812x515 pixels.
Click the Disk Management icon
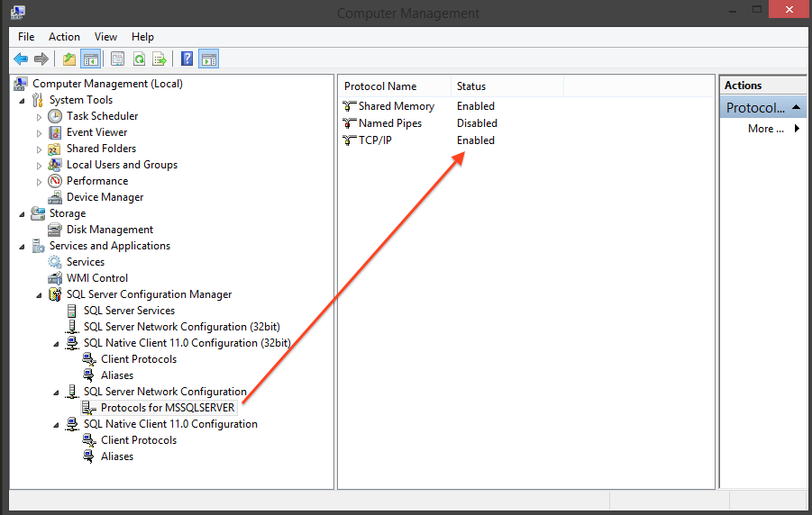(x=55, y=230)
